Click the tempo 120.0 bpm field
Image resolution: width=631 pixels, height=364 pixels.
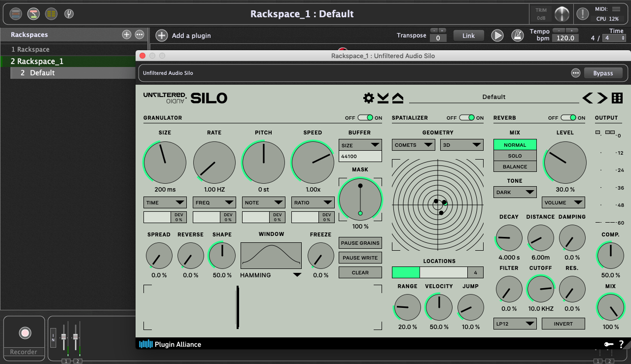pos(565,38)
